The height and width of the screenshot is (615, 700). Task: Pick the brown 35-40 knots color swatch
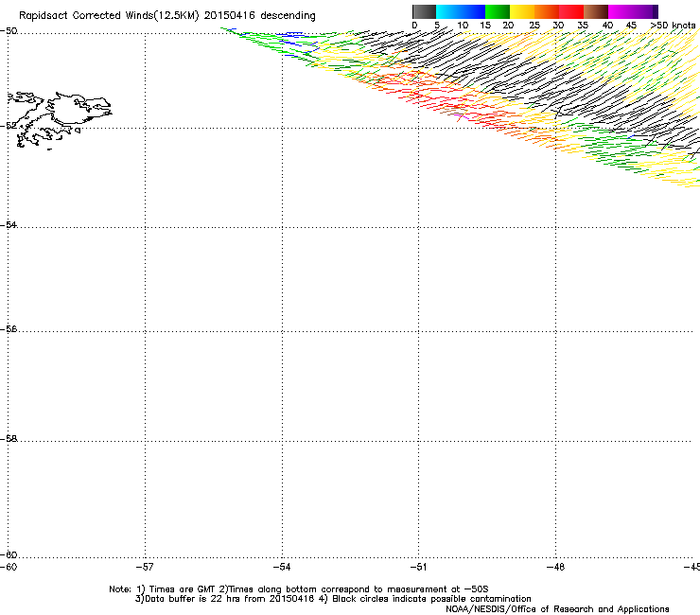[596, 11]
